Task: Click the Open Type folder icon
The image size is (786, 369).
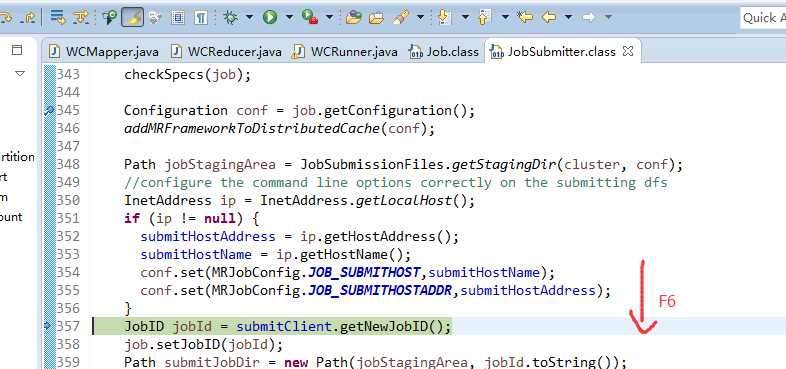Action: coord(354,18)
